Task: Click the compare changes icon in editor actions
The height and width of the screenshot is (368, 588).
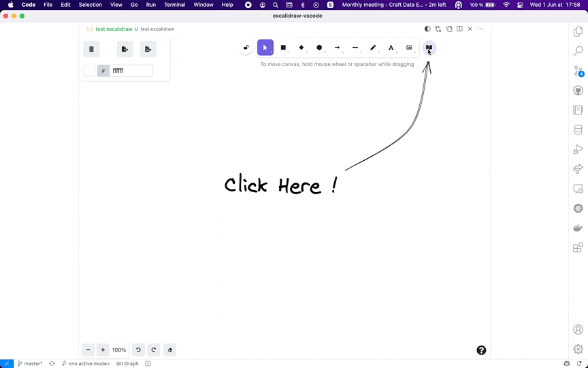Action: coord(438,29)
